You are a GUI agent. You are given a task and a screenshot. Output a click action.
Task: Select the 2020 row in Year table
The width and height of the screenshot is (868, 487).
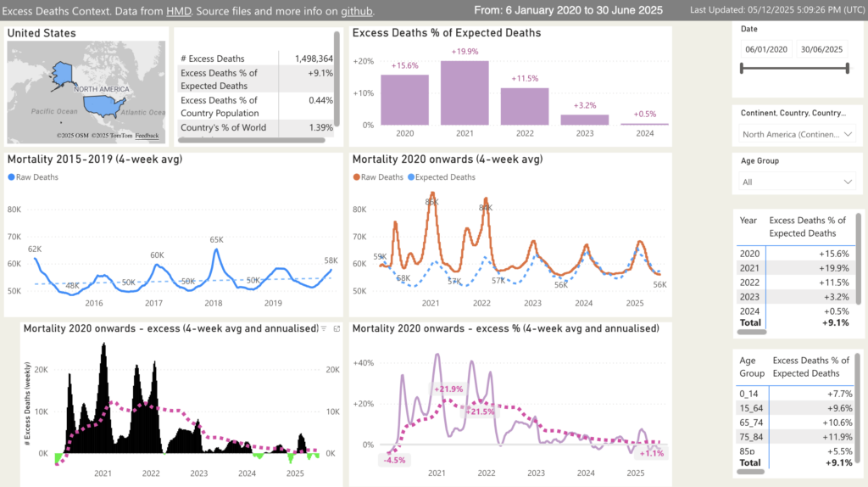point(797,254)
